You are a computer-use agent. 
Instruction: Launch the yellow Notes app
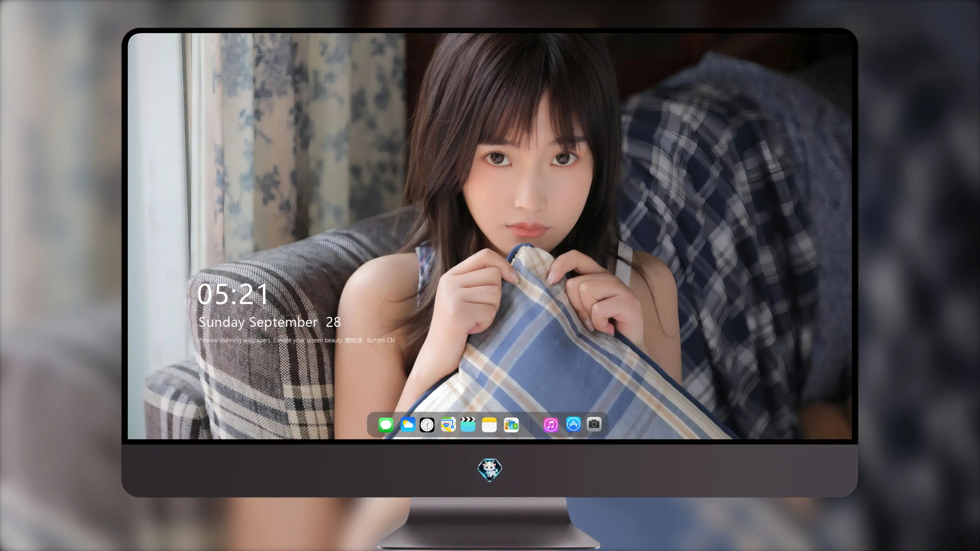(489, 424)
